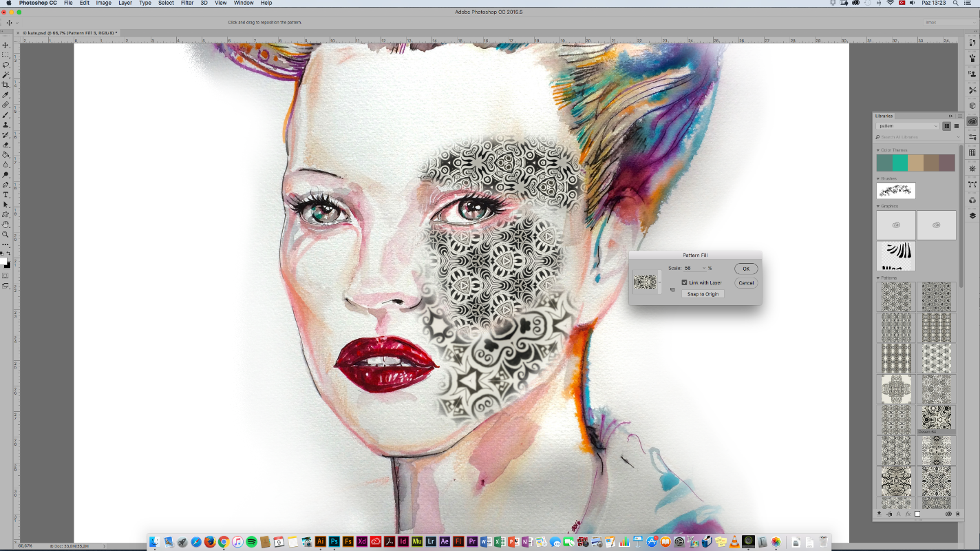This screenshot has height=551, width=980.
Task: Open the VLC cone icon in Dock
Action: (734, 542)
